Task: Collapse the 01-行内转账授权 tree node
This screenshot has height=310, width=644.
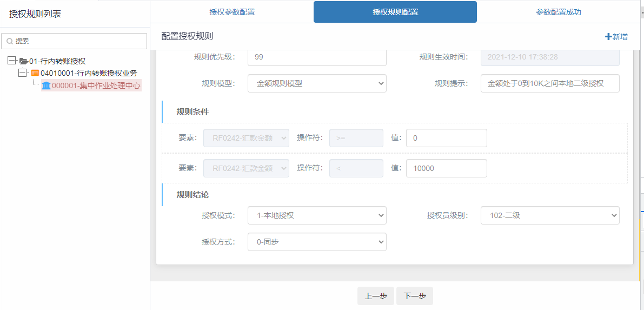Action: tap(11, 61)
